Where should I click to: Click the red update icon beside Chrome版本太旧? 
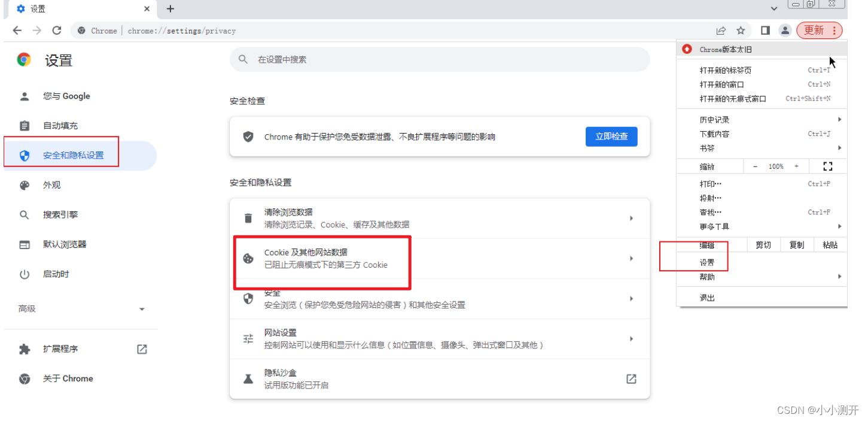tap(687, 50)
